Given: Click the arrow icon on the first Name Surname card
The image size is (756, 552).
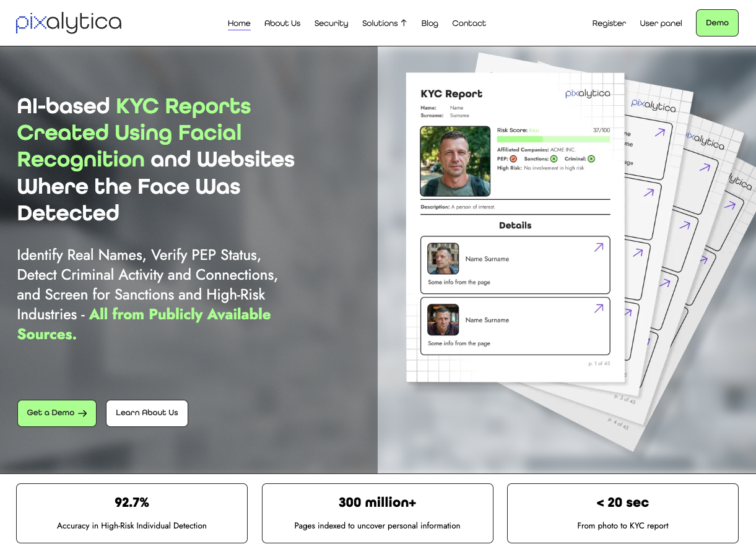Looking at the screenshot, I should (x=599, y=247).
